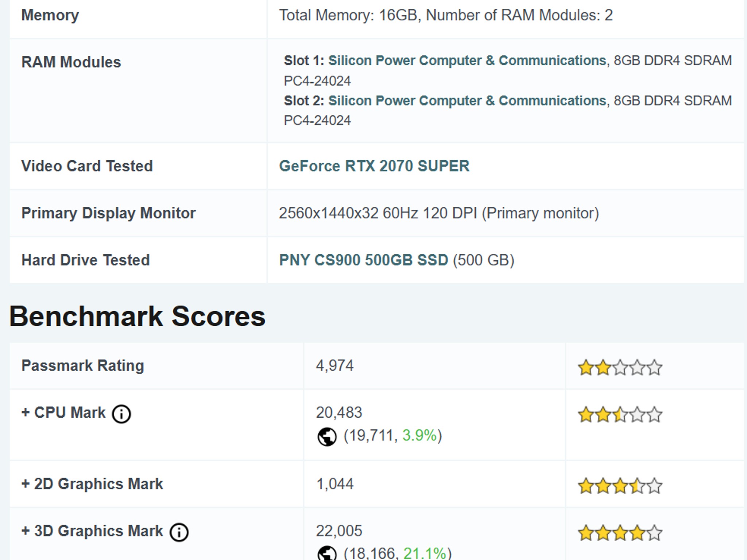Expand the + CPU Mark row
The width and height of the screenshot is (747, 560).
[x=63, y=413]
